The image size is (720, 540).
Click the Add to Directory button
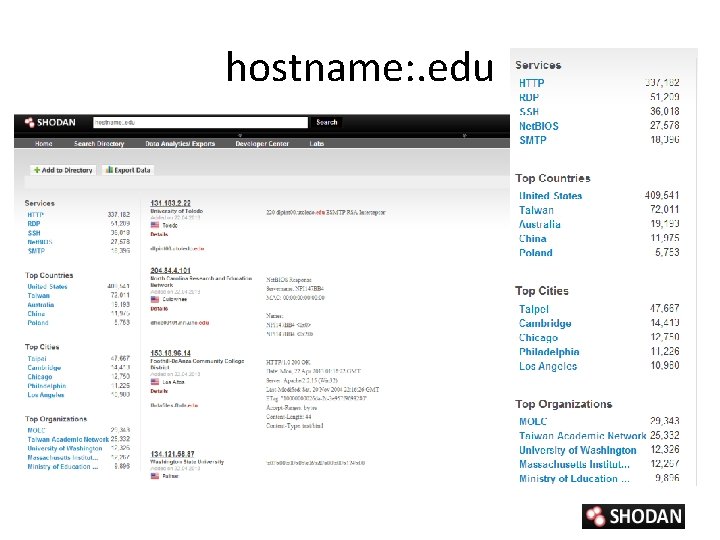coord(63,170)
